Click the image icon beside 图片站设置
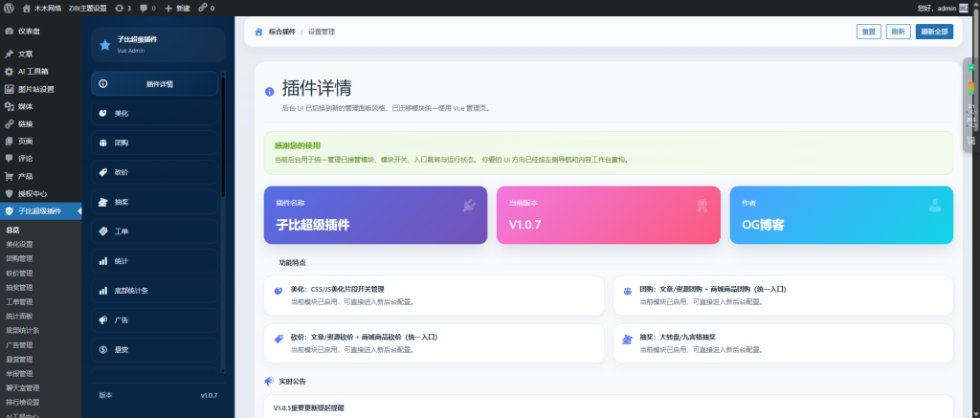This screenshot has height=418, width=980. [x=9, y=89]
